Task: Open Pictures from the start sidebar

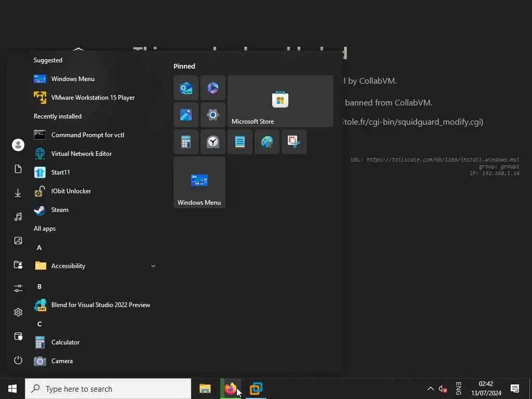Action: pos(18,241)
